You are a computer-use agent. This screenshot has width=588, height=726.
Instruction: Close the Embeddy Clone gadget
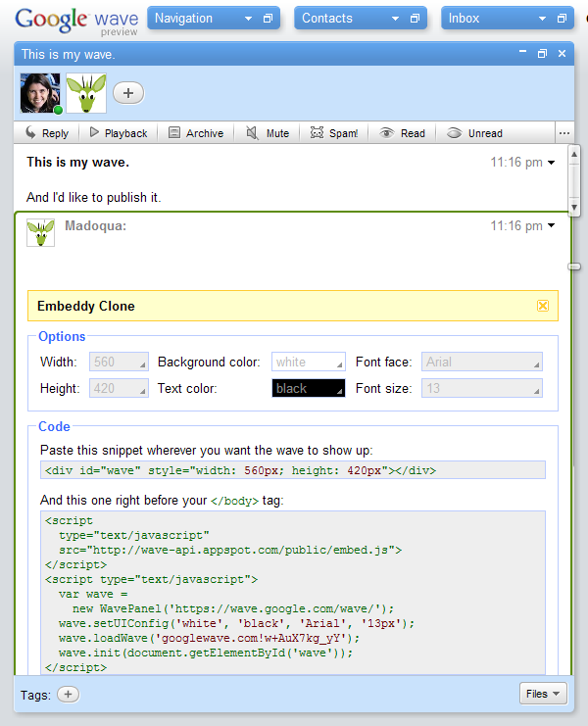(543, 306)
